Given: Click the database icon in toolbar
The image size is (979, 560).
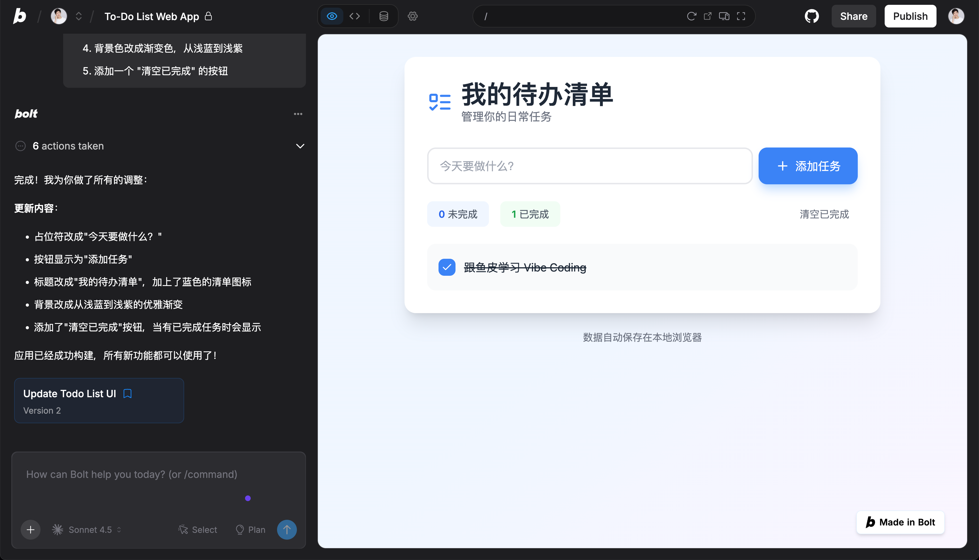Looking at the screenshot, I should click(383, 16).
